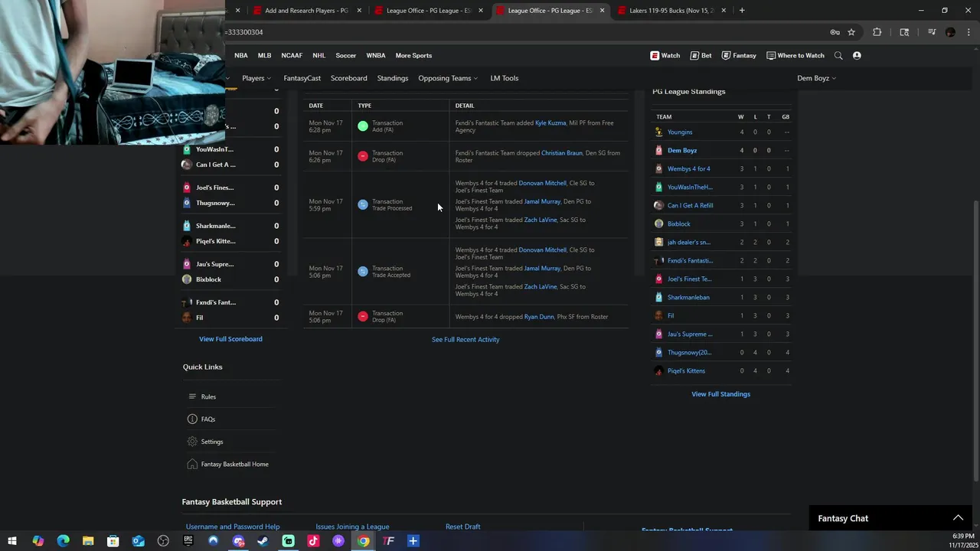Open Steam from the taskbar
Image resolution: width=980 pixels, height=551 pixels.
pyautogui.click(x=263, y=541)
